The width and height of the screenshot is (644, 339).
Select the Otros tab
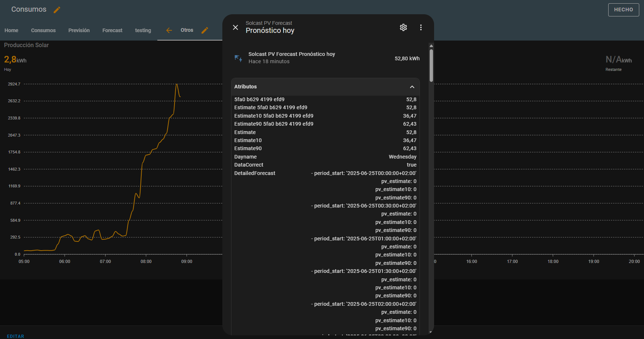point(187,30)
